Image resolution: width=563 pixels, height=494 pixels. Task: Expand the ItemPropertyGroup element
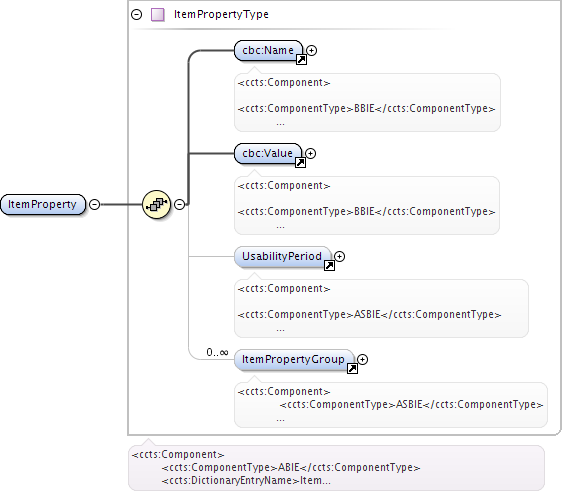pyautogui.click(x=362, y=359)
